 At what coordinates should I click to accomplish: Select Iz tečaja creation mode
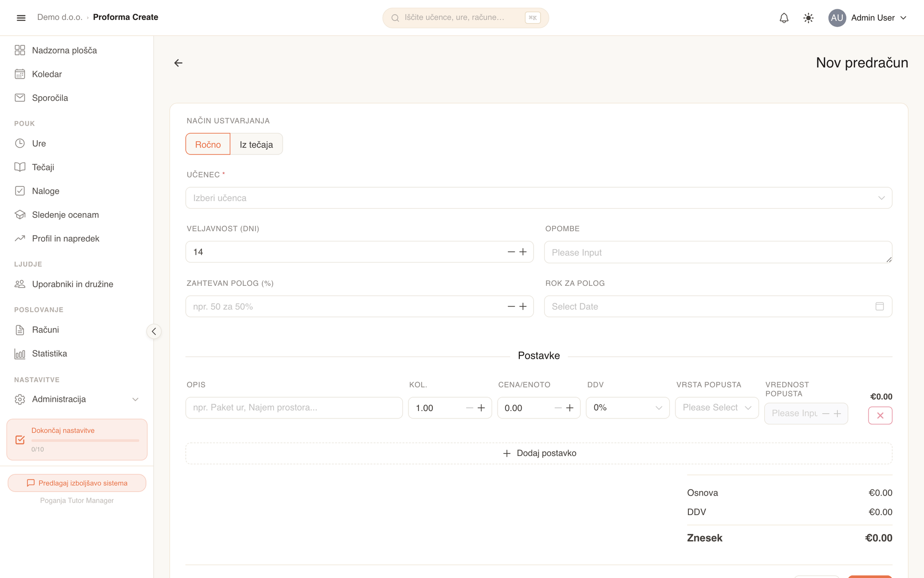point(256,144)
